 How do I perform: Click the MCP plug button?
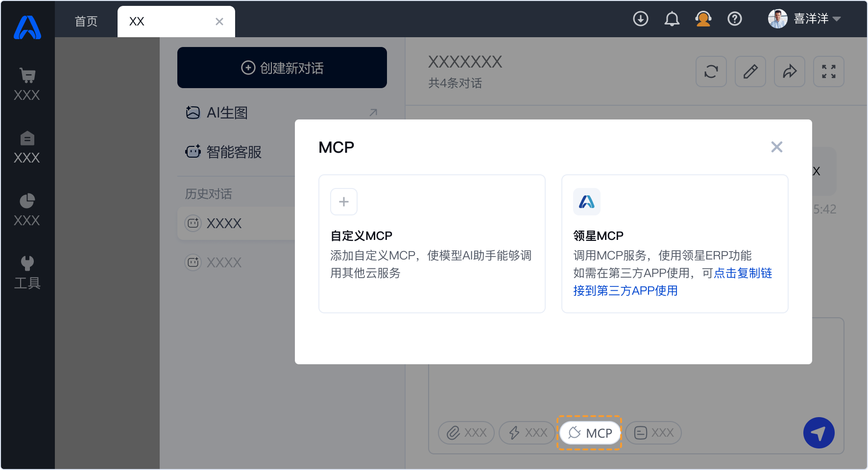tap(590, 433)
